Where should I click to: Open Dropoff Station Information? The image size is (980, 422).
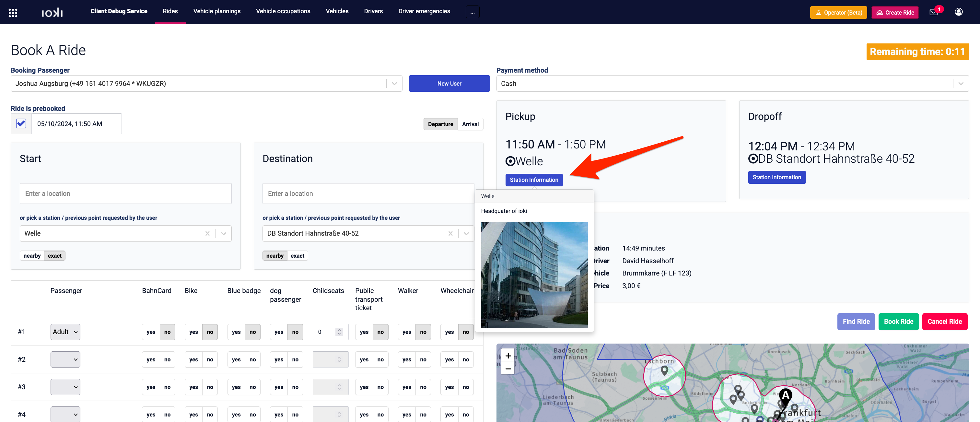[777, 177]
